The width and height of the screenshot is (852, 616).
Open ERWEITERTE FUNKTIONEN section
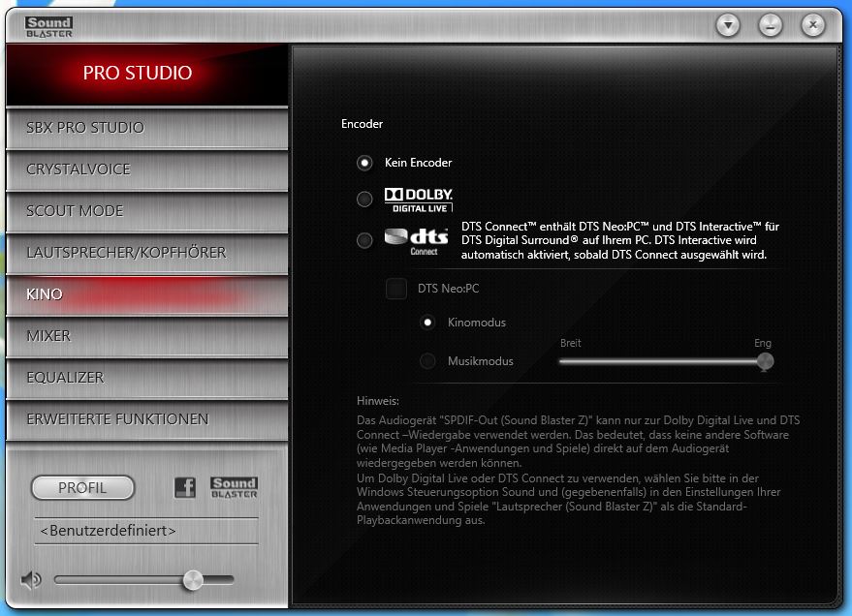click(146, 419)
